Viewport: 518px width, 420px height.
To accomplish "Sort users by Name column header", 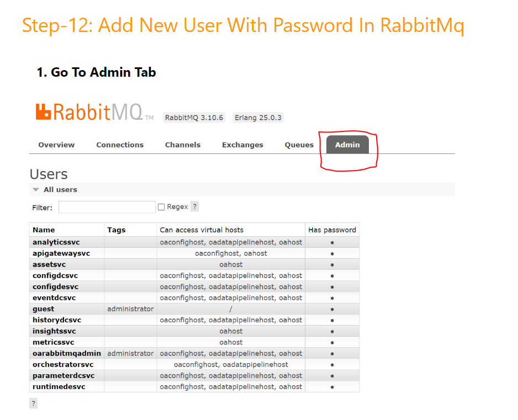I will click(x=44, y=230).
